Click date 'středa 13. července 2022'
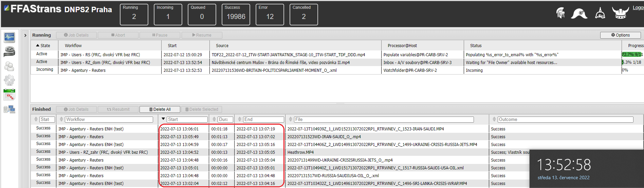Image resolution: width=644 pixels, height=188 pixels. coord(564,177)
